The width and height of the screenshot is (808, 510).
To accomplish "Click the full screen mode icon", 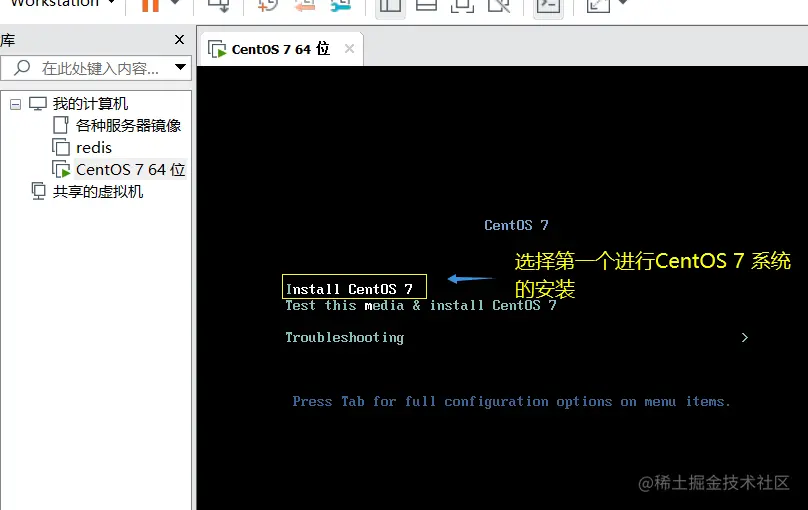I will click(x=462, y=5).
